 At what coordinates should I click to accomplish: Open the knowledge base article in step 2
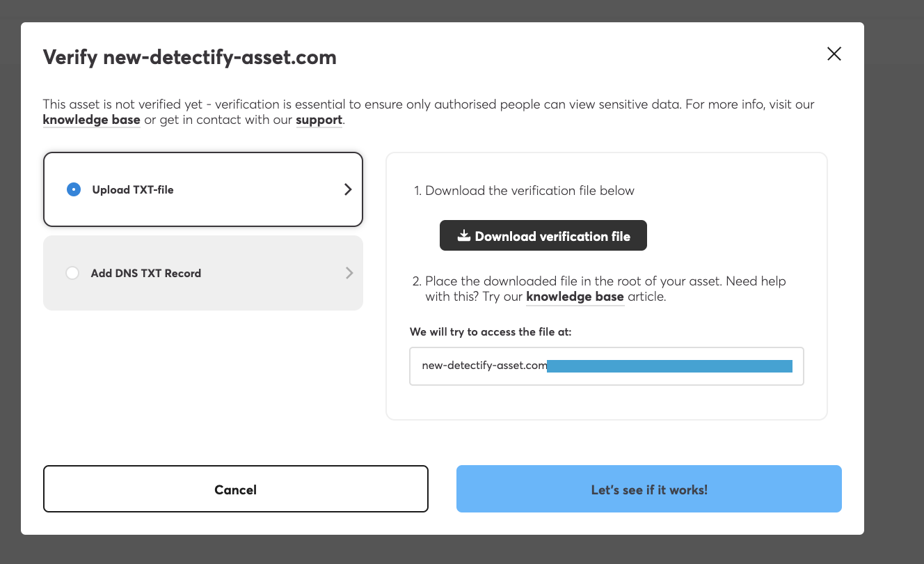click(575, 296)
